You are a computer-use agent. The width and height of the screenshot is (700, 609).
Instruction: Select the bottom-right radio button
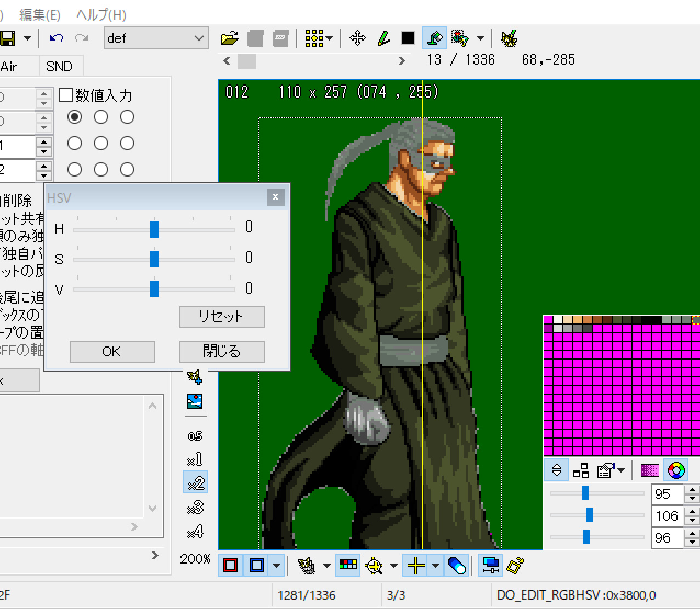[127, 169]
